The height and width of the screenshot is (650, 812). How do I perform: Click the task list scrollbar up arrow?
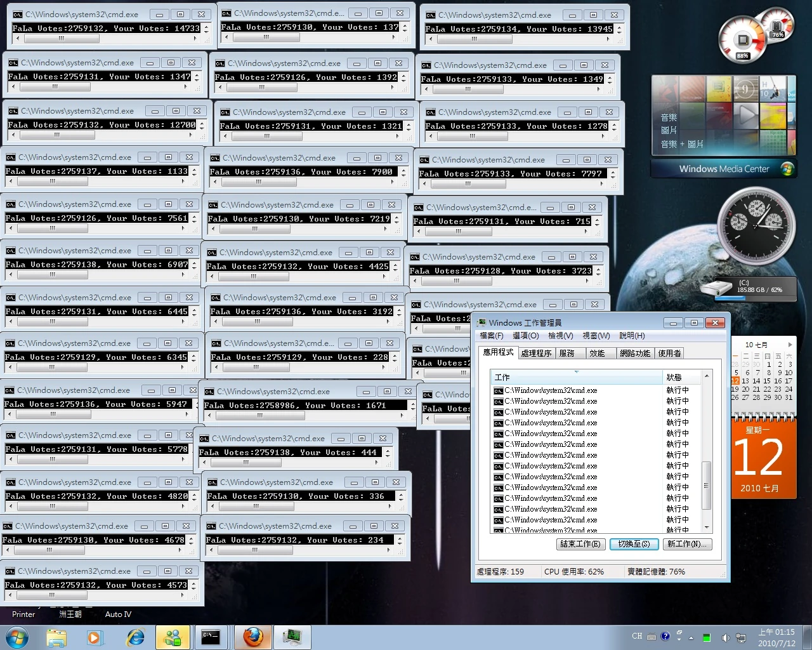coord(707,376)
